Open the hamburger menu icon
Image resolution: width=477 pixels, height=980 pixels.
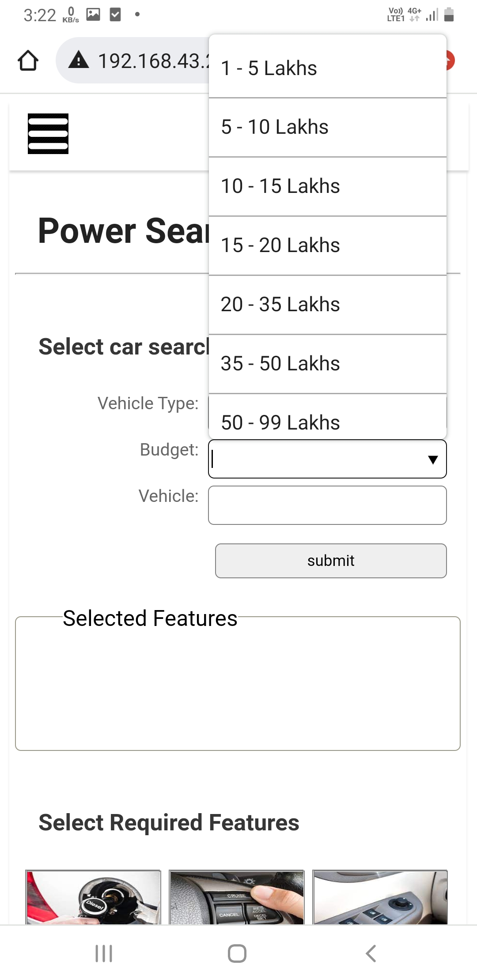(48, 134)
